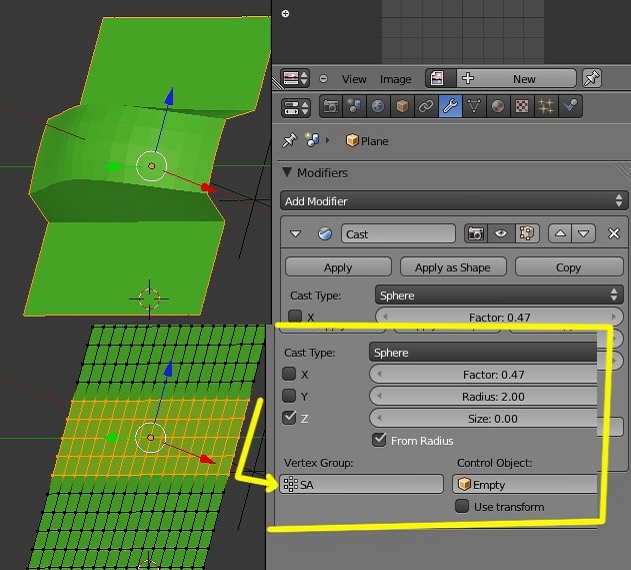Move Cast modifier down in stack
Viewport: 631px width, 570px height.
[584, 233]
